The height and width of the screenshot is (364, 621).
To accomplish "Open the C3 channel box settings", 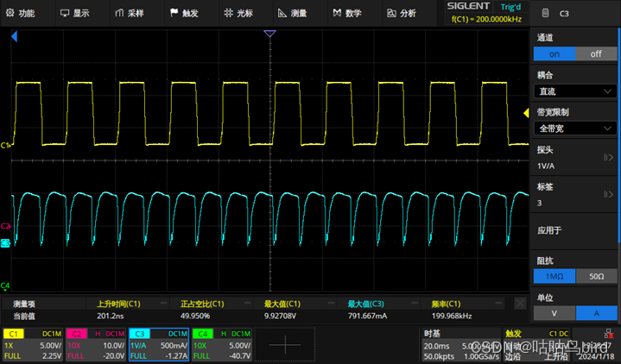I will [x=159, y=345].
